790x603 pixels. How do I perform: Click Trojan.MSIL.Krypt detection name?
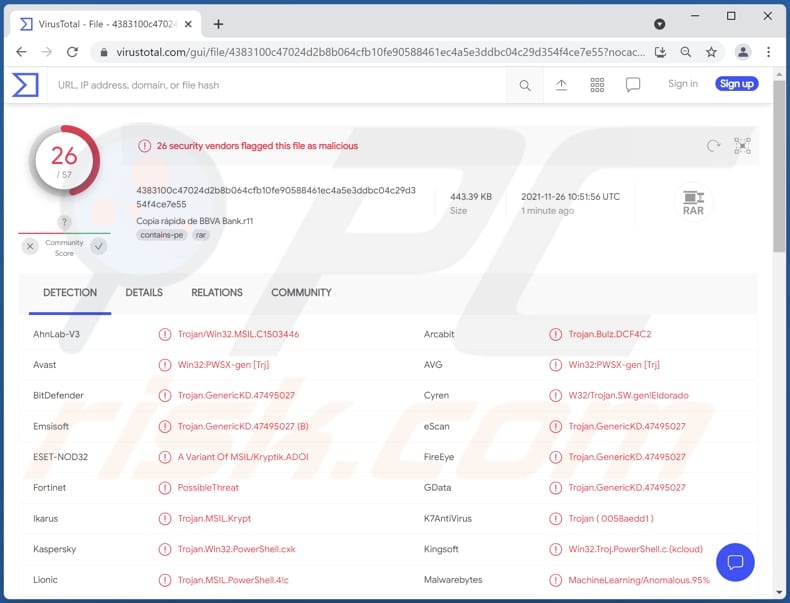pos(214,518)
